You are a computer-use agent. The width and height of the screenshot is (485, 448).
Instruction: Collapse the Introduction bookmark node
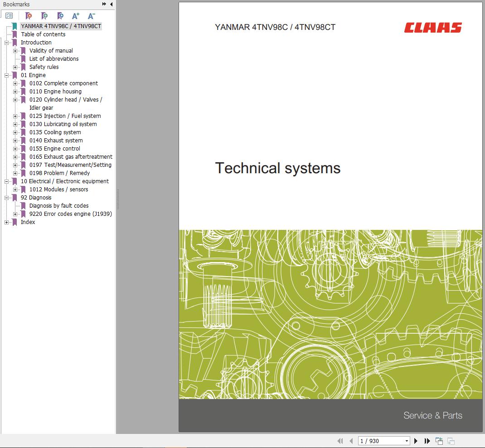[6, 43]
